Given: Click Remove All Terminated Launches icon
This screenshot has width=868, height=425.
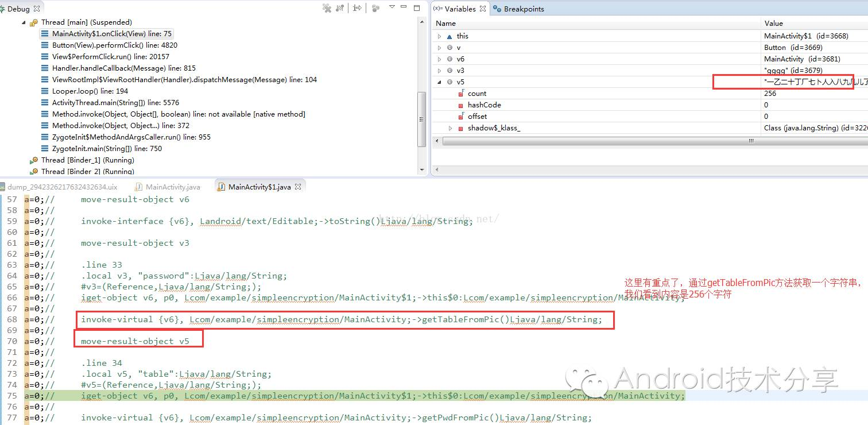Looking at the screenshot, I should 327,8.
